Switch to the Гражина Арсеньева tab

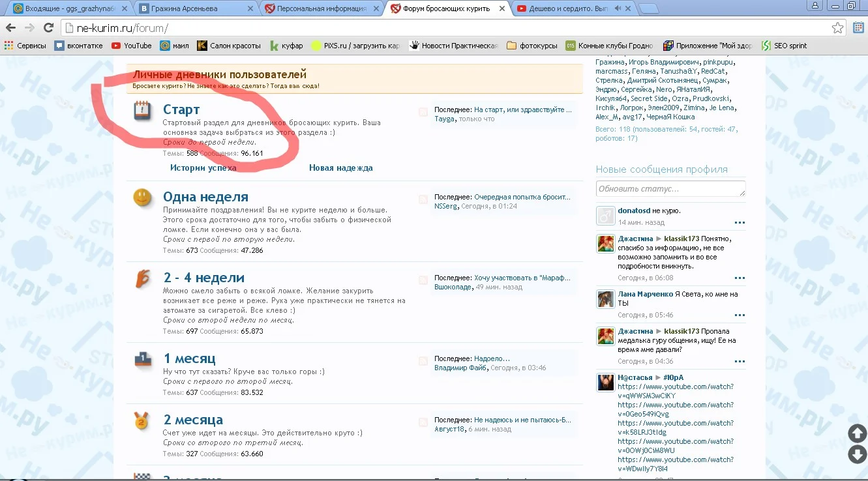(x=190, y=8)
